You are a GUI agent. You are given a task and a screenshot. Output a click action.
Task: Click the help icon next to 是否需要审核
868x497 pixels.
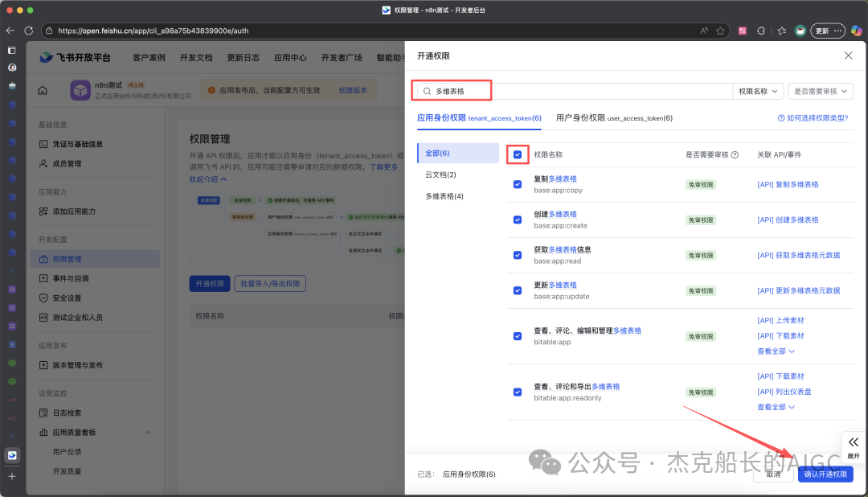pyautogui.click(x=735, y=154)
